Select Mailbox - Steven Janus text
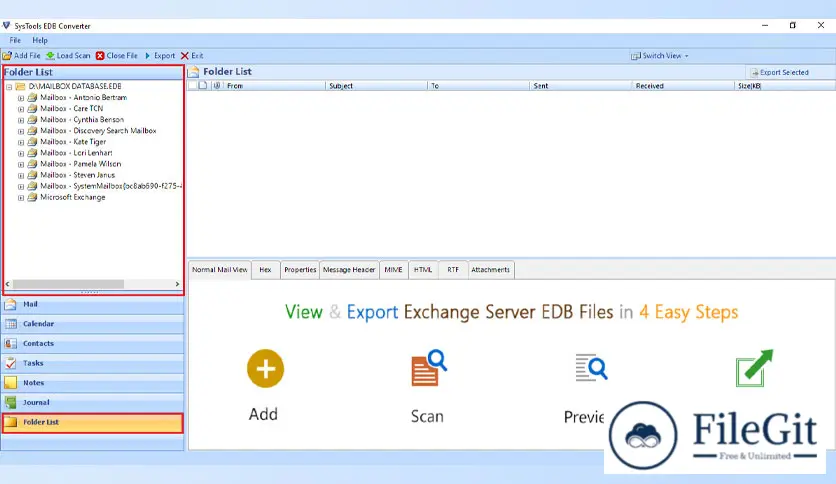This screenshot has height=484, width=836. [77, 175]
